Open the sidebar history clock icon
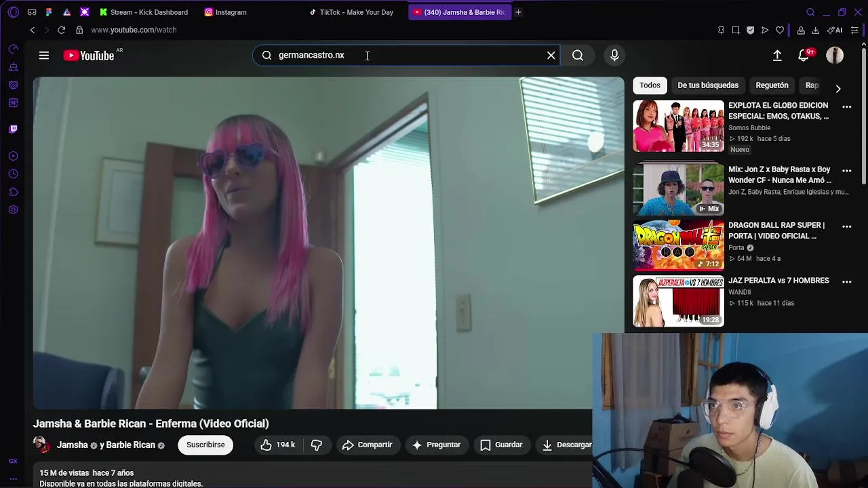 (13, 174)
